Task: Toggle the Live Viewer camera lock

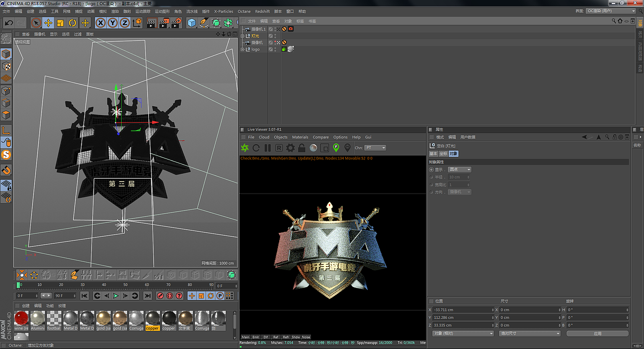Action: [302, 148]
